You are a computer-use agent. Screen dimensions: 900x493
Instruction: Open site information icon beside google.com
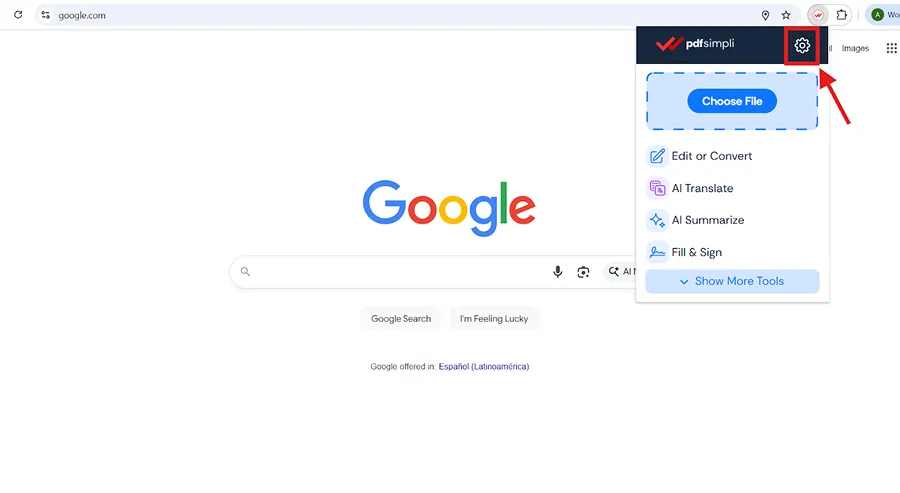tap(45, 15)
